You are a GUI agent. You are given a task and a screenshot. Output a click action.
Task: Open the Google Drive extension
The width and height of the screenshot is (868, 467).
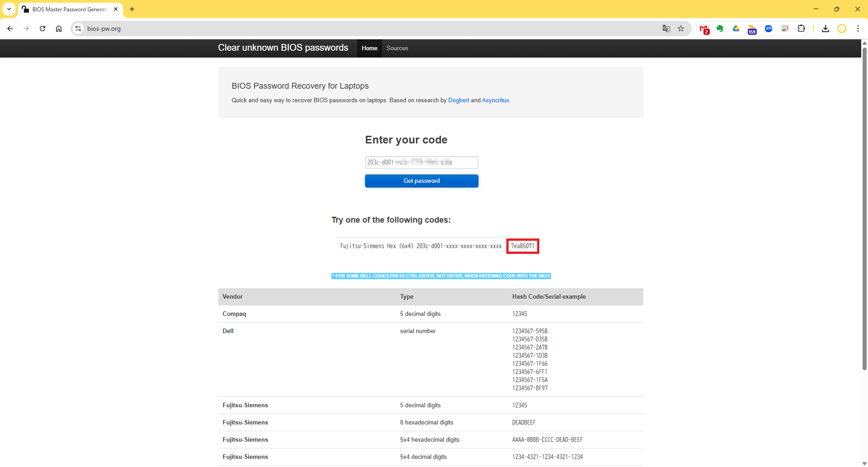tap(736, 29)
